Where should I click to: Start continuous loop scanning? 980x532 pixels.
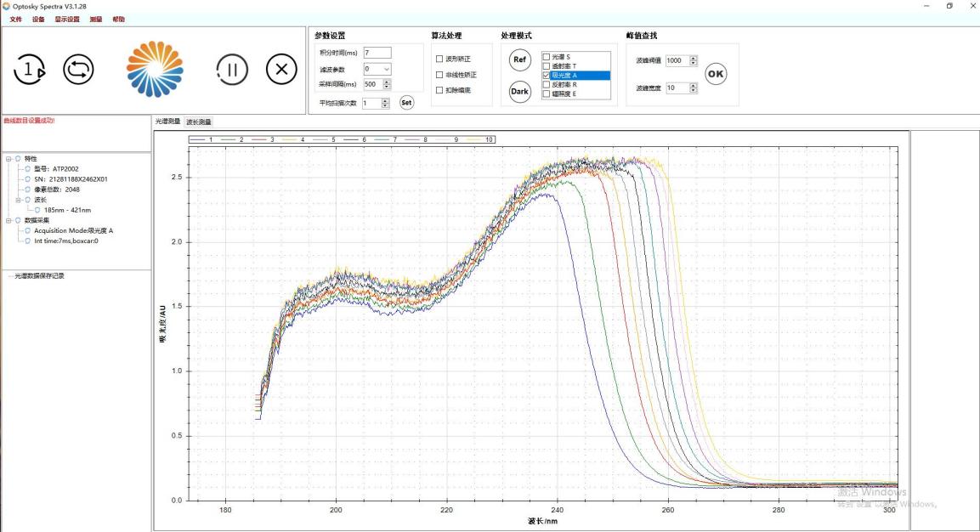(79, 71)
